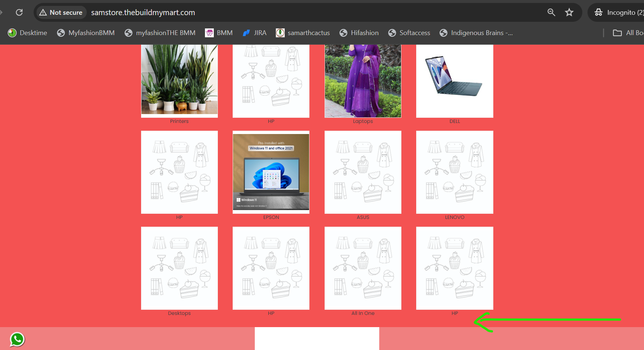Open the LENOVO placeholder image
This screenshot has width=644, height=350.
pos(455,172)
